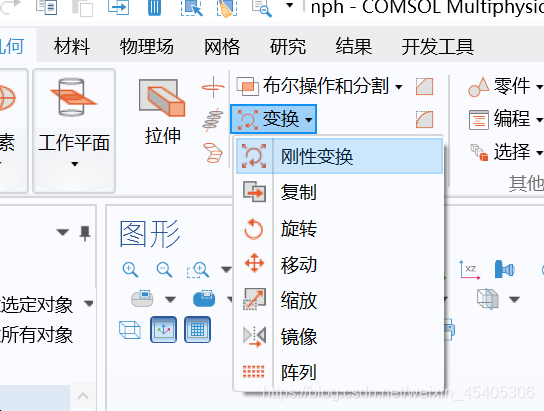Click the loft tool icon

pos(213,152)
